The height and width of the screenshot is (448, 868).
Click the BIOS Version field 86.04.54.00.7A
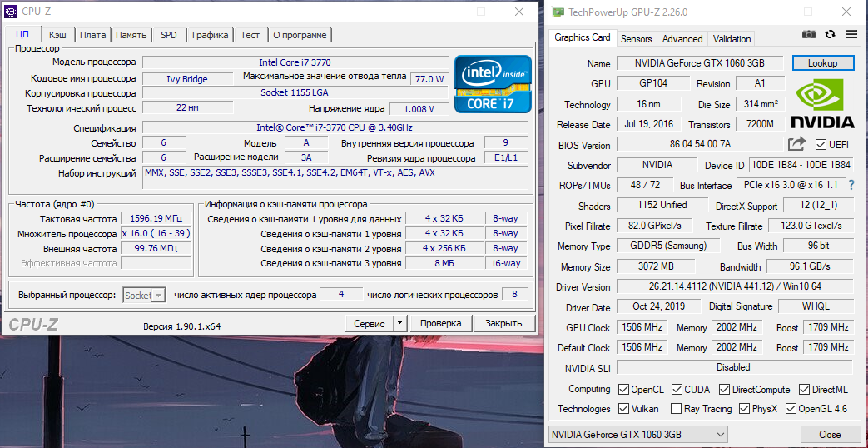click(700, 145)
